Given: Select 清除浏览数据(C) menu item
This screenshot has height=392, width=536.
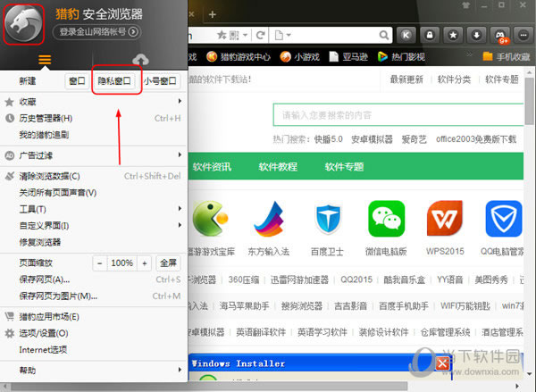Looking at the screenshot, I should click(x=93, y=176).
